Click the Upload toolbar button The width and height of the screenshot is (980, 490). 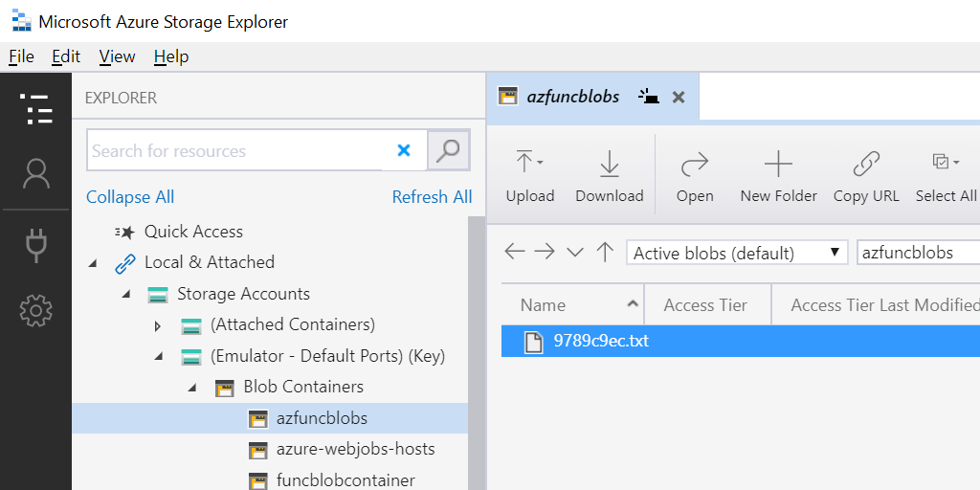click(x=529, y=176)
